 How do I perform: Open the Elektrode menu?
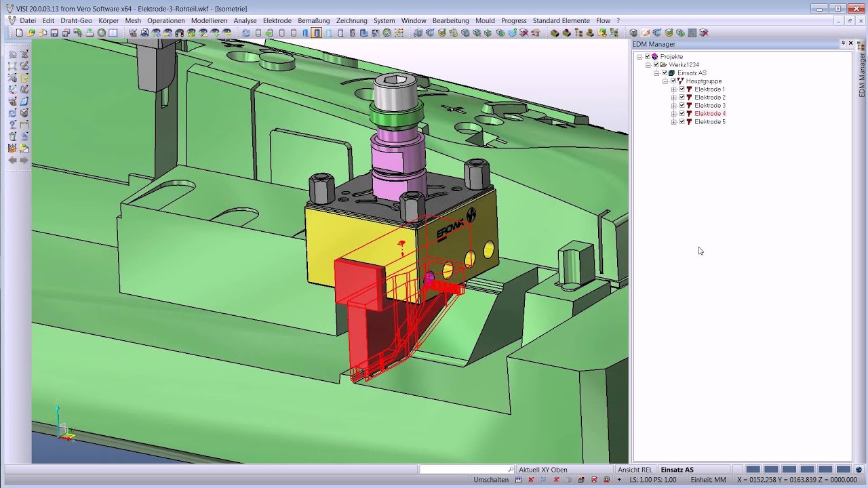[x=277, y=20]
